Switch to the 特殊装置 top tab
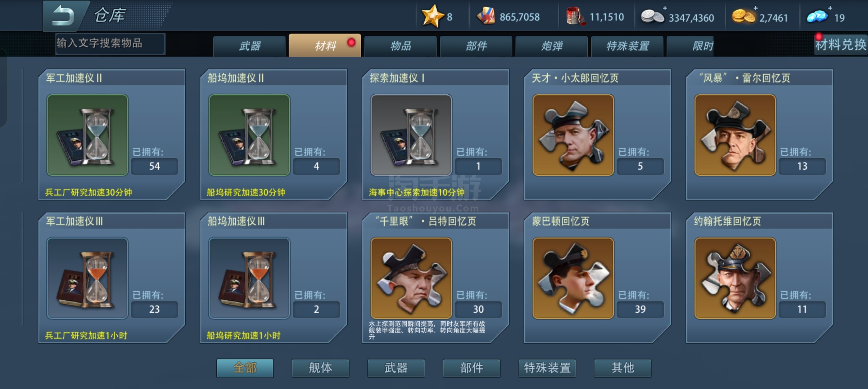The width and height of the screenshot is (868, 389). [x=627, y=46]
